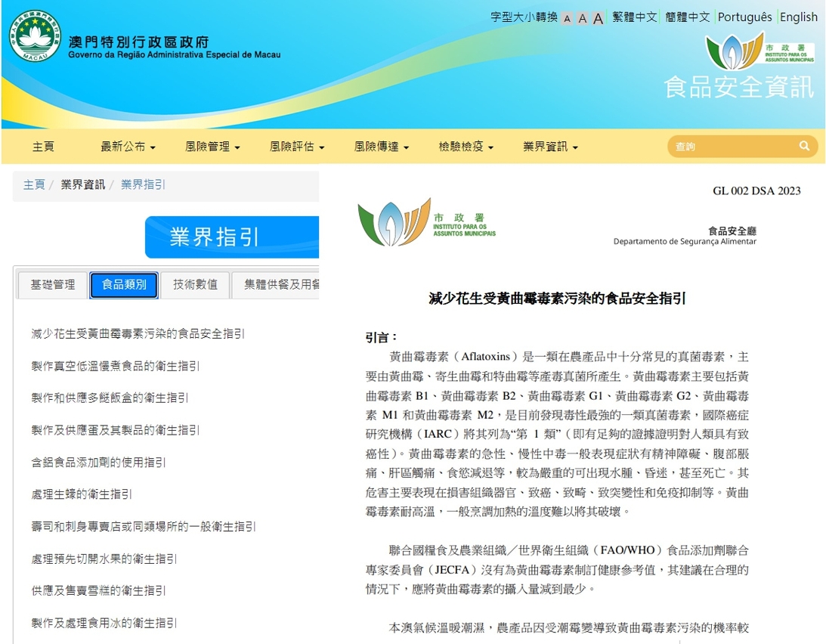
Task: Click the IAM logo in document
Action: point(427,223)
